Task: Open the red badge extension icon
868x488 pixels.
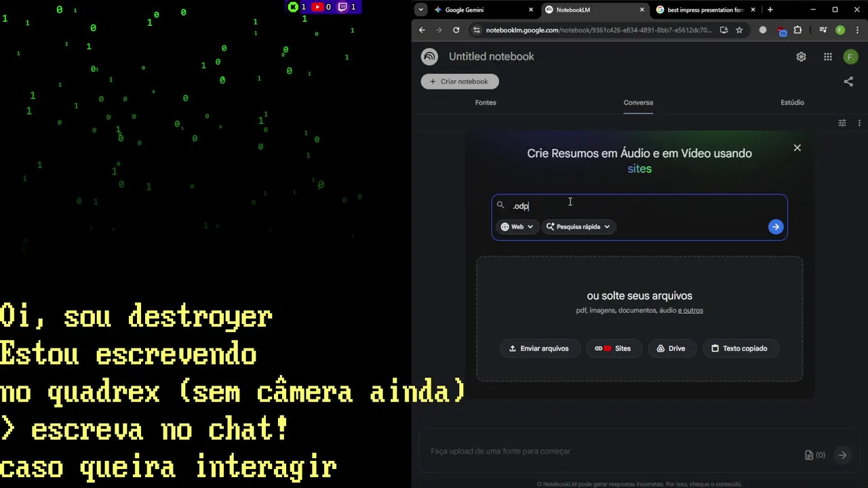Action: [x=781, y=30]
